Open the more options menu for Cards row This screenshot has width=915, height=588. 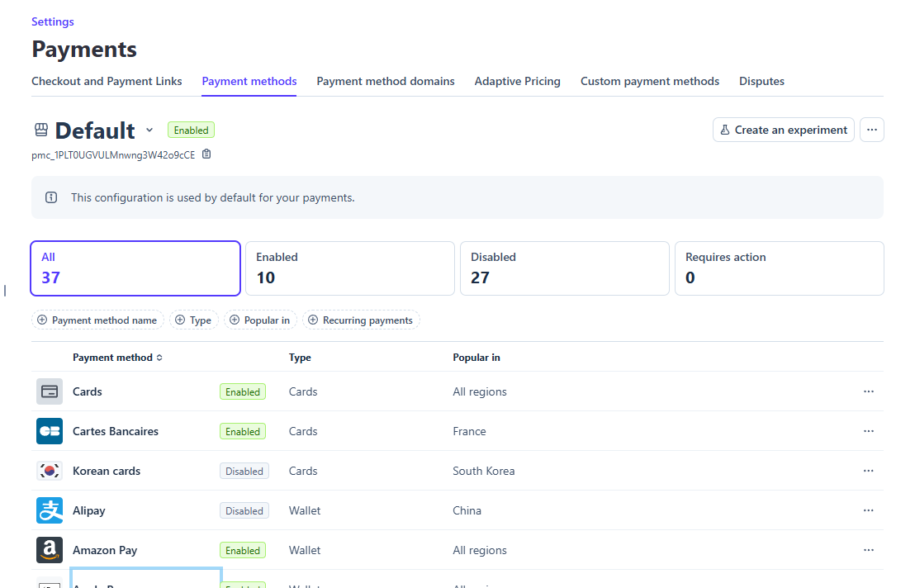[868, 391]
